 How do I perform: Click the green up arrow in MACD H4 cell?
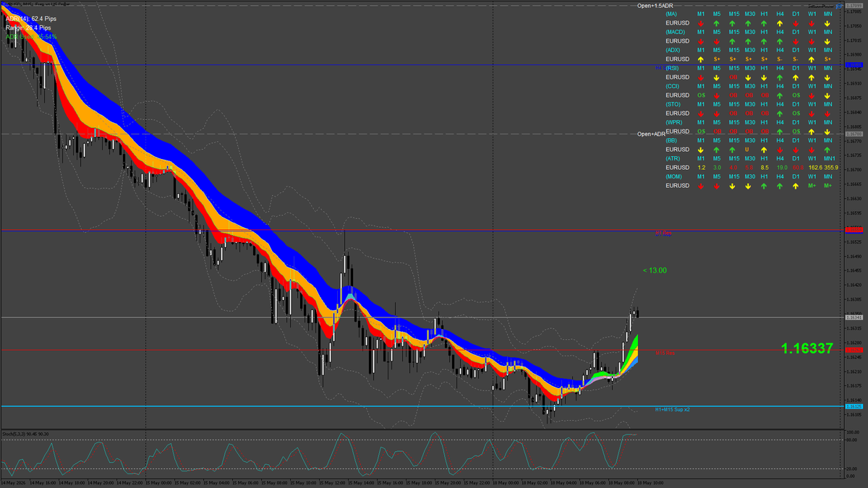780,41
